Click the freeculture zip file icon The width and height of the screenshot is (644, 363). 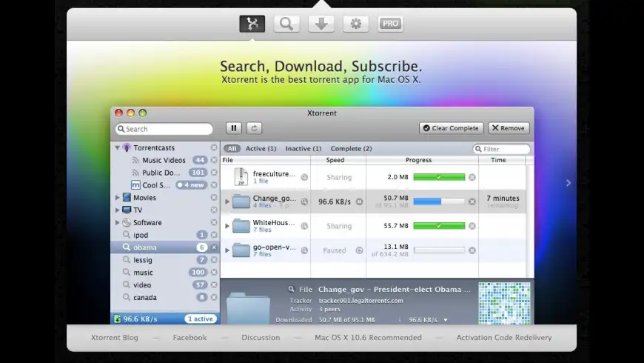[241, 177]
